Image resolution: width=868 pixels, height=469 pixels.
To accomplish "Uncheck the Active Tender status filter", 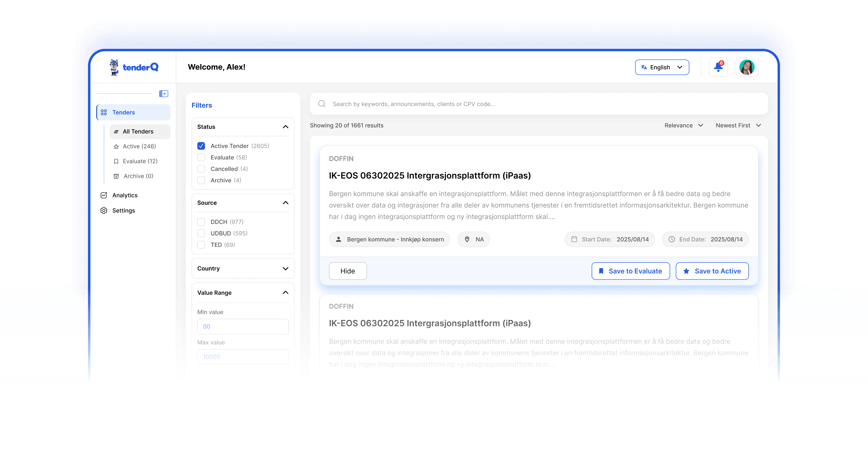I will (201, 146).
